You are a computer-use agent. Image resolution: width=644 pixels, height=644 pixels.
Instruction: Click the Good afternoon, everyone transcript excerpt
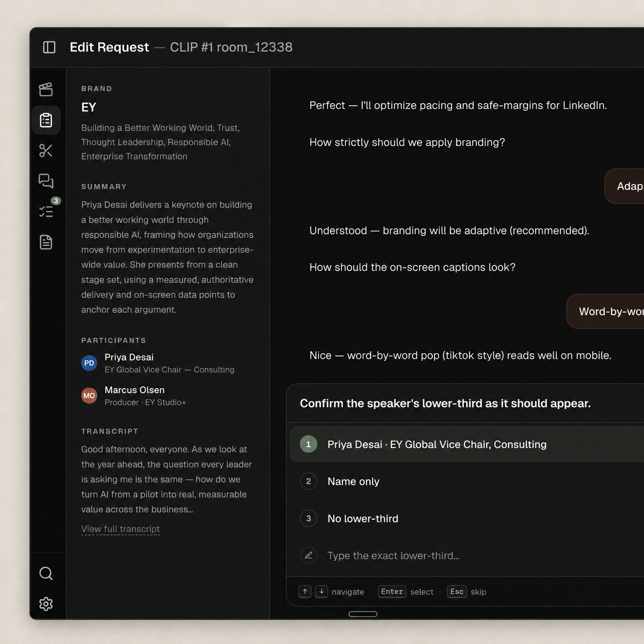166,479
